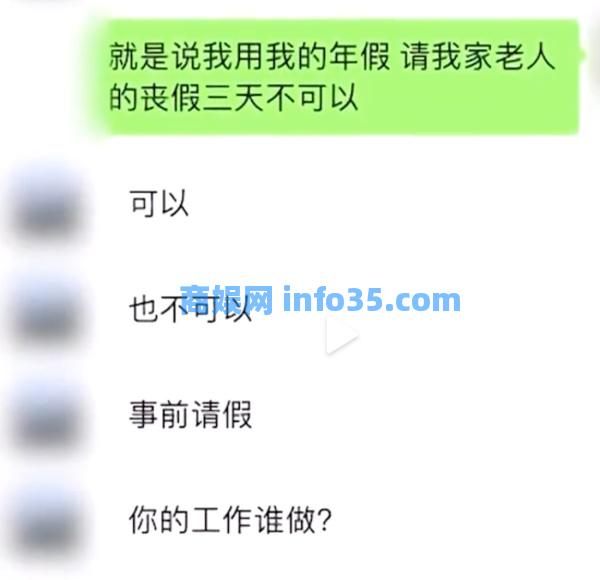This screenshot has height=580, width=600.
Task: Click the green sent message bubble
Action: [x=341, y=77]
